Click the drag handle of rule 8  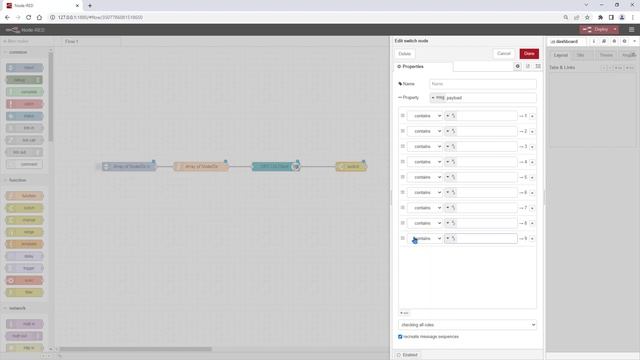click(x=402, y=223)
